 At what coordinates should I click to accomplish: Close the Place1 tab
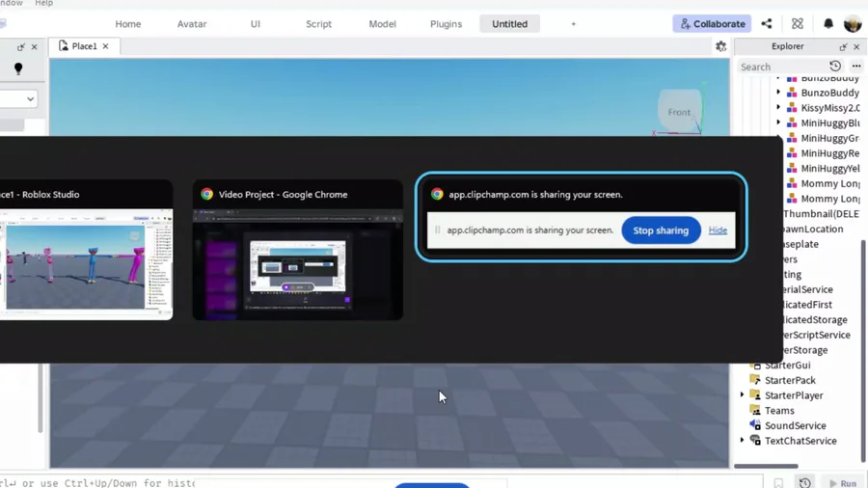[105, 46]
